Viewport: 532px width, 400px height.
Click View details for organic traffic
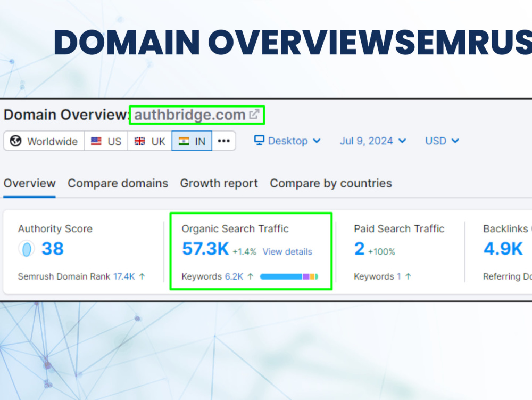(287, 251)
